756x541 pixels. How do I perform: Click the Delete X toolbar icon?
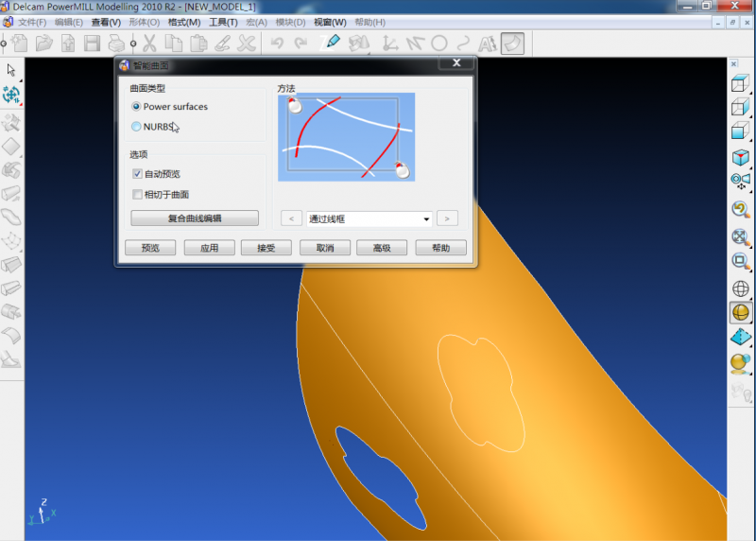click(247, 44)
